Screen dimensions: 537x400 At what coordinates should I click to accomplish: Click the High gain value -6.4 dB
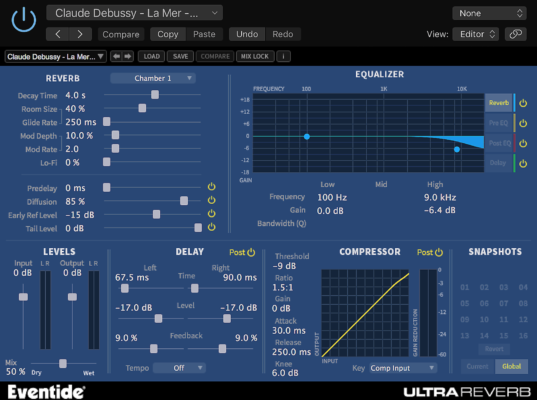click(440, 210)
